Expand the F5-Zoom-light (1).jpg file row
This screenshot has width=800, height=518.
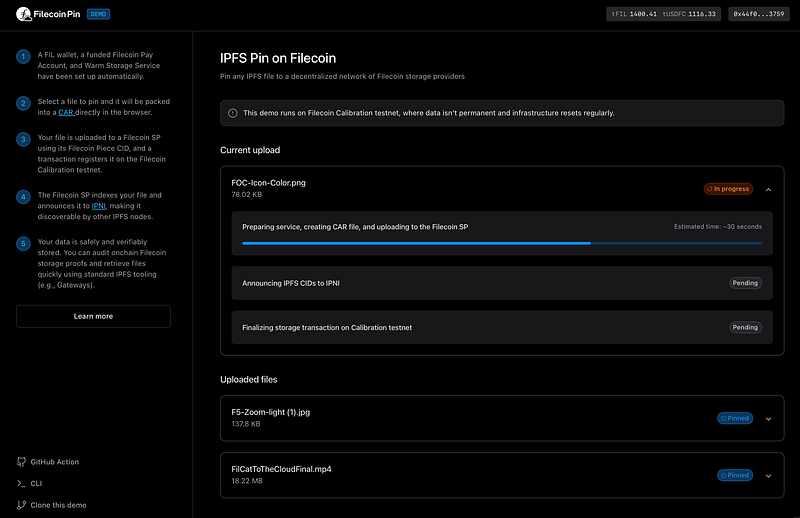click(768, 419)
